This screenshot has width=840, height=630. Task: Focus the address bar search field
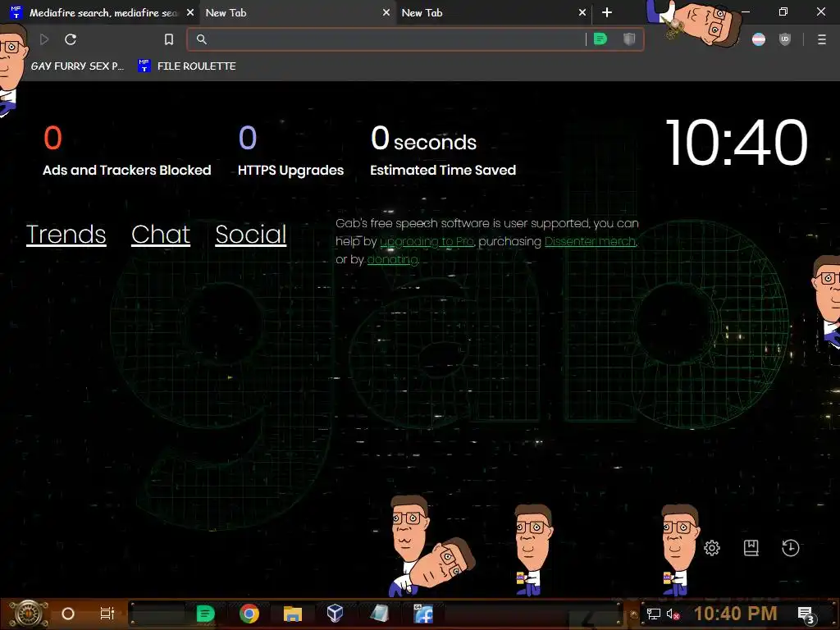(394, 39)
